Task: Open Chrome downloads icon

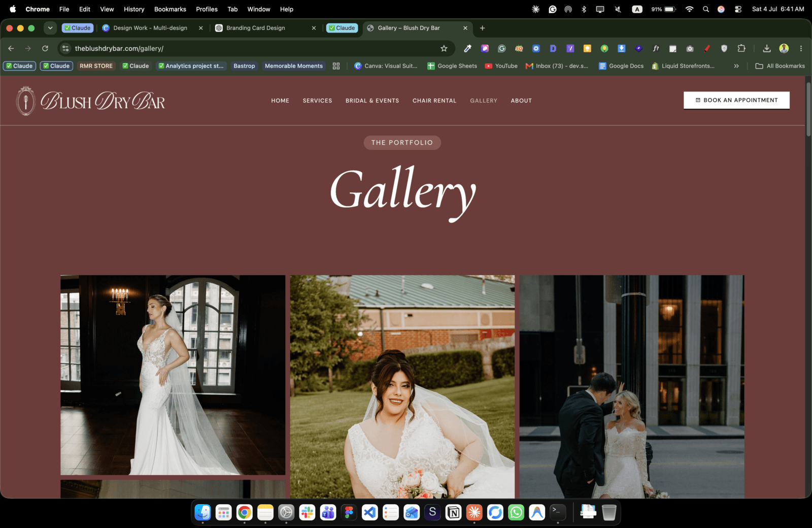Action: (767, 48)
